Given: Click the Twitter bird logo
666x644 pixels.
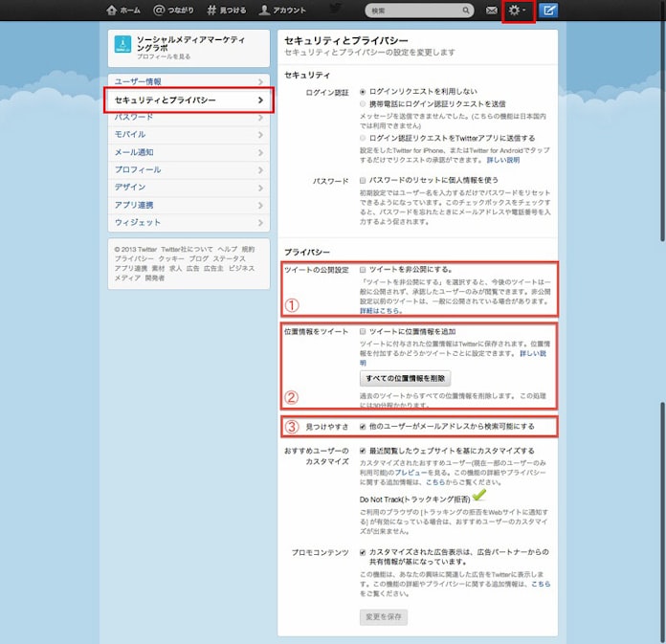Looking at the screenshot, I should tap(334, 11).
